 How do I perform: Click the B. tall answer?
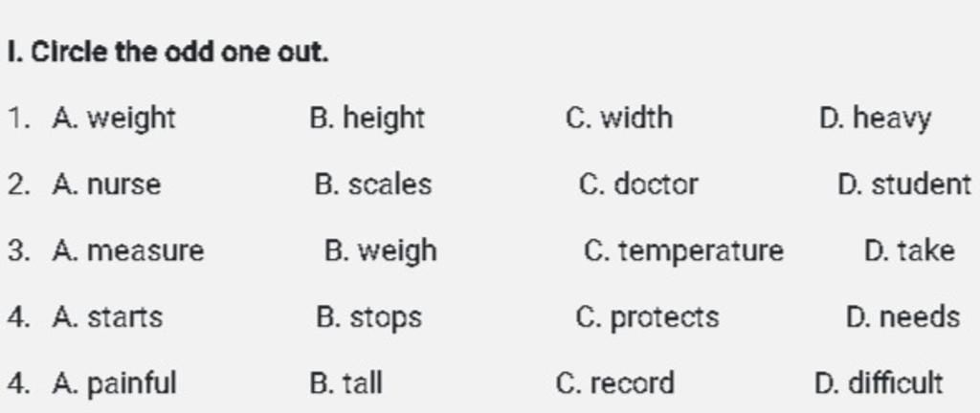[x=345, y=383]
